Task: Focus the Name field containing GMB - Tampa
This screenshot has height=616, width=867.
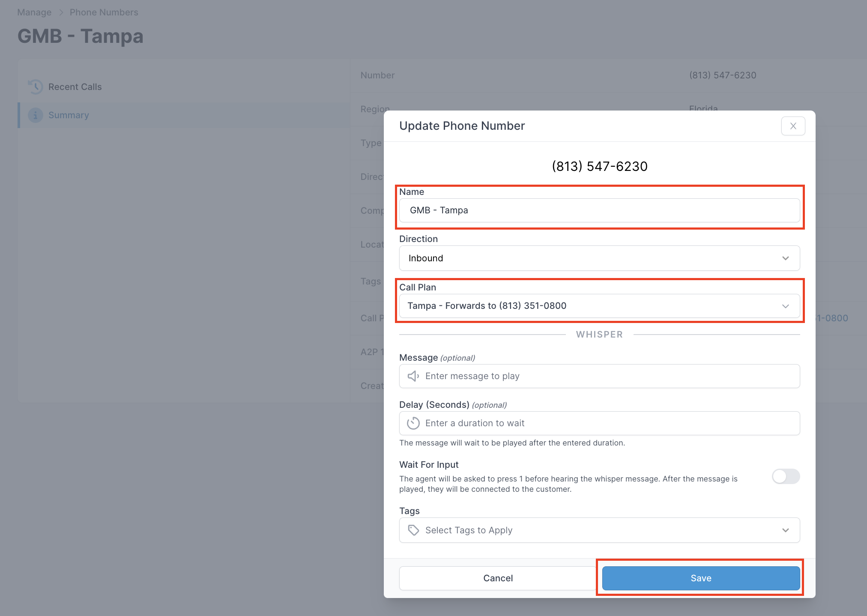Action: tap(599, 210)
